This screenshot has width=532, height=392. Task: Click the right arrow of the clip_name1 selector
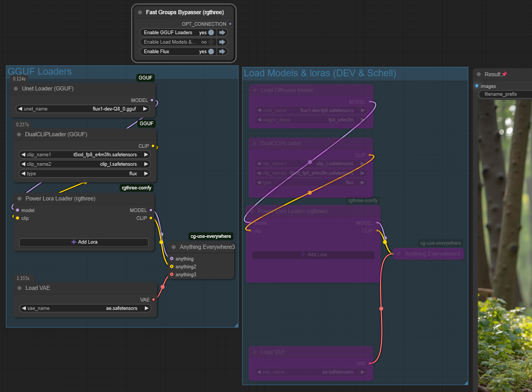(146, 155)
